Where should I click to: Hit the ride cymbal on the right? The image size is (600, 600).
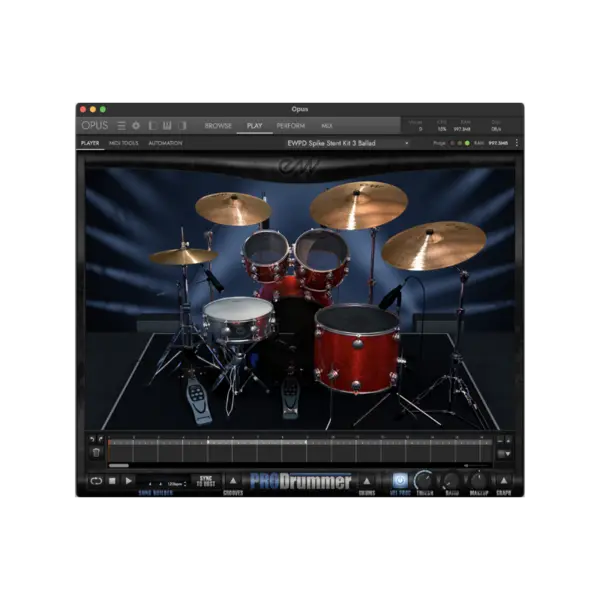tap(434, 245)
